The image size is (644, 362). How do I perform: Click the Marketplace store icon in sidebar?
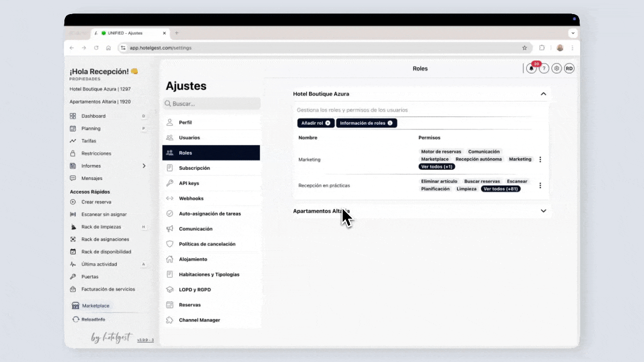click(x=75, y=306)
